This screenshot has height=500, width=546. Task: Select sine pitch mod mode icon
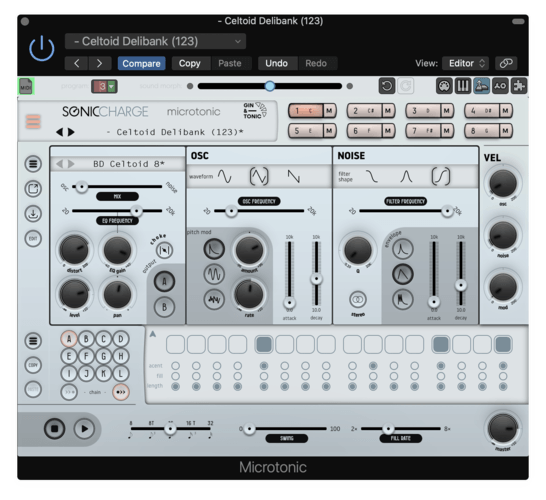(214, 274)
